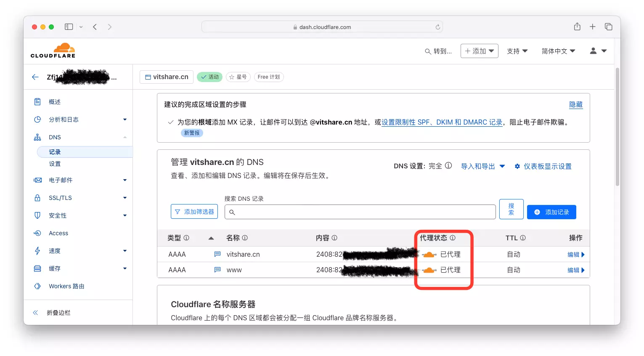Image resolution: width=644 pixels, height=356 pixels.
Task: Edit the vitshare.cn AAAA record
Action: [576, 255]
